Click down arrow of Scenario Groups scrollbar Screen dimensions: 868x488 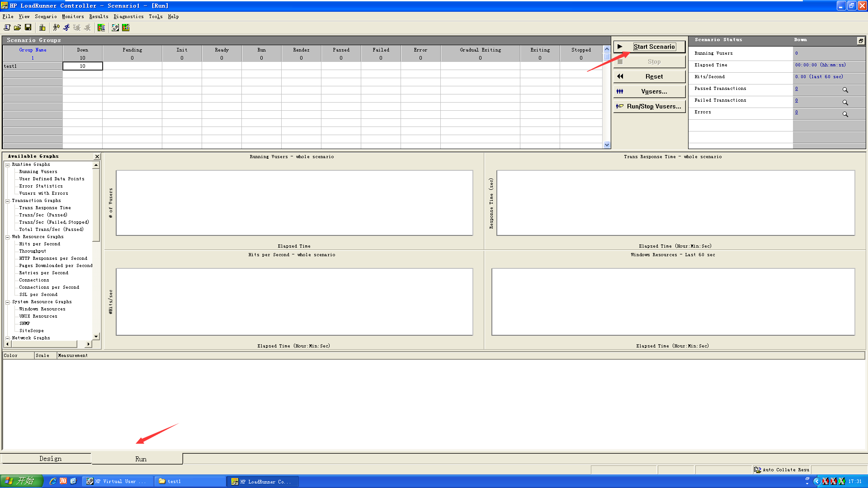[607, 145]
